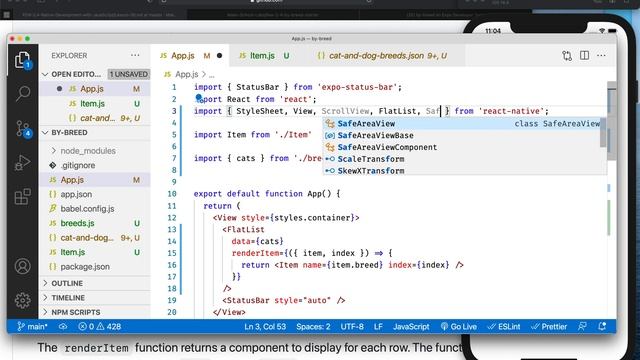Click LF end of line selector
Image resolution: width=640 pixels, height=360 pixels.
378,327
